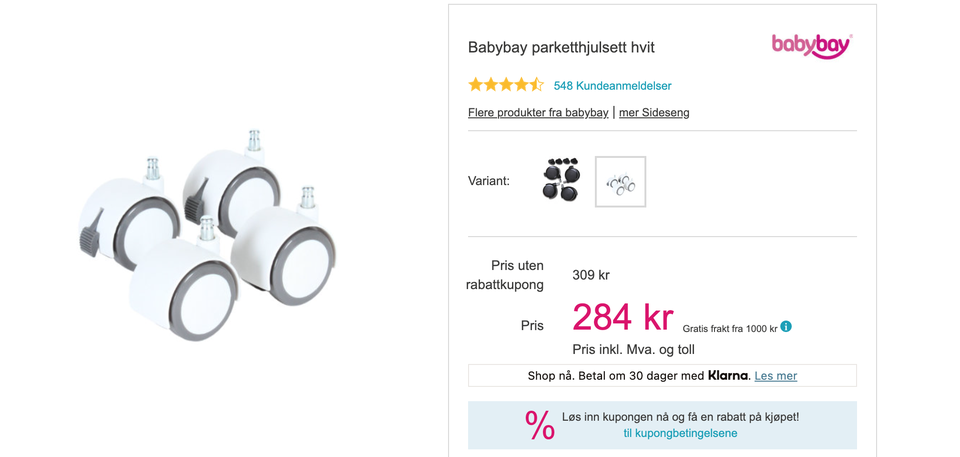Follow the mer Sideseng link
Screen dimensions: 960x457
point(654,113)
